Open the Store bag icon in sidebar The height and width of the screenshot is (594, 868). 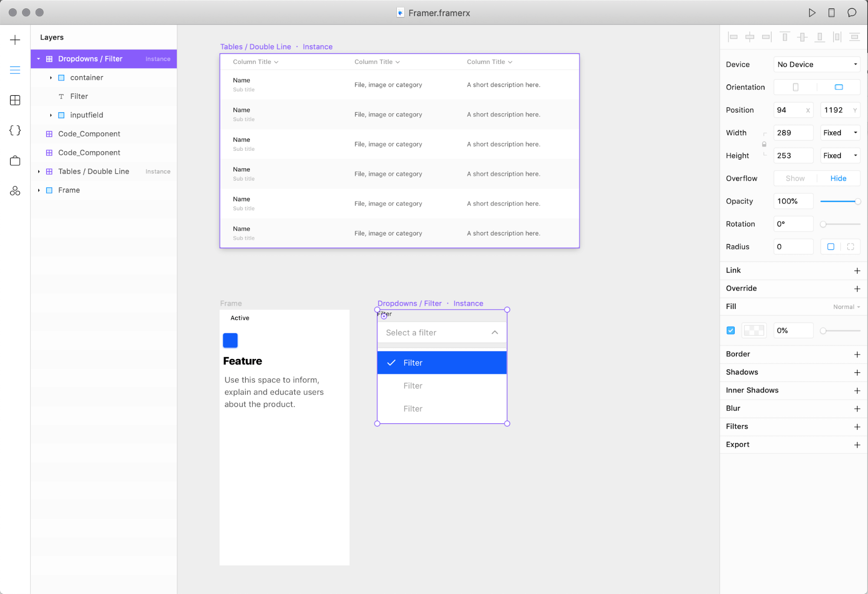(15, 161)
